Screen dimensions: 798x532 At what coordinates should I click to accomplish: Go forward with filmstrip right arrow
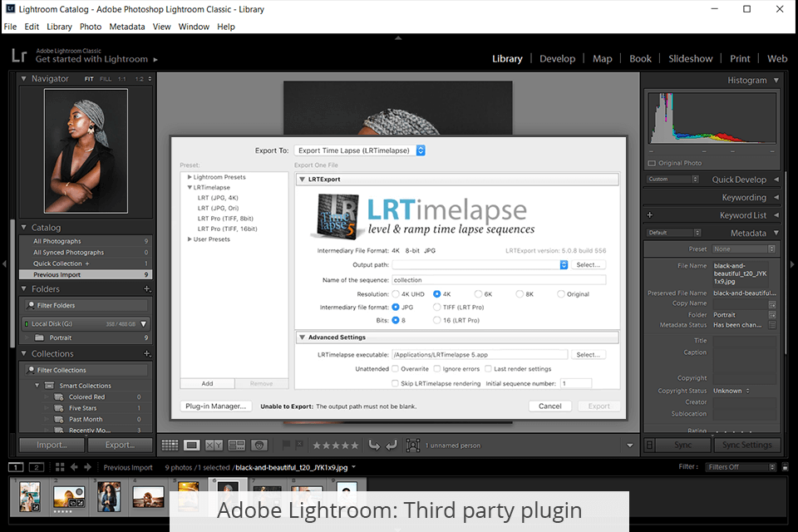[x=87, y=467]
